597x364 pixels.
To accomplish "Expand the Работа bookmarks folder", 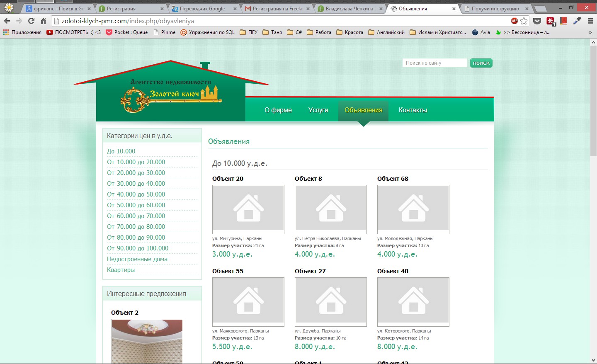I will point(319,32).
